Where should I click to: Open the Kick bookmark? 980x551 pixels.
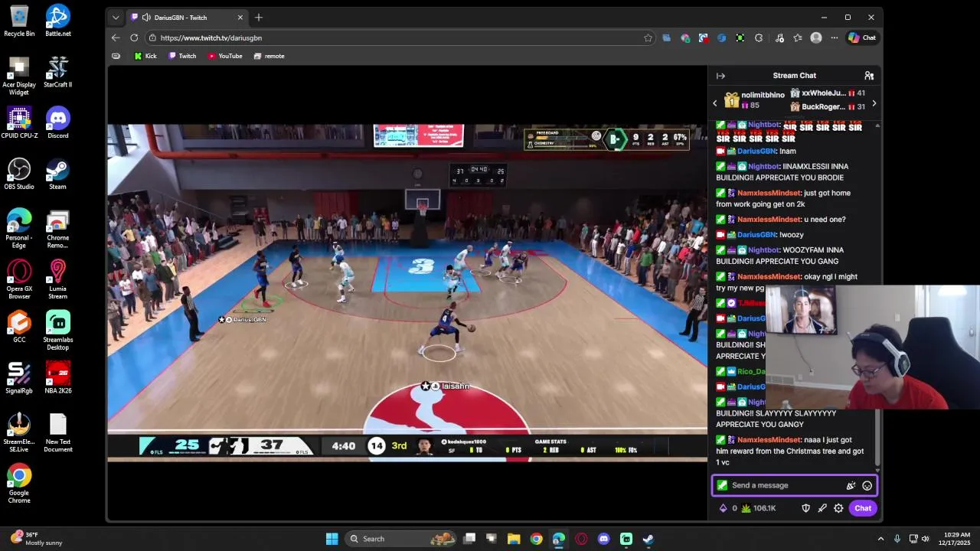pyautogui.click(x=145, y=56)
